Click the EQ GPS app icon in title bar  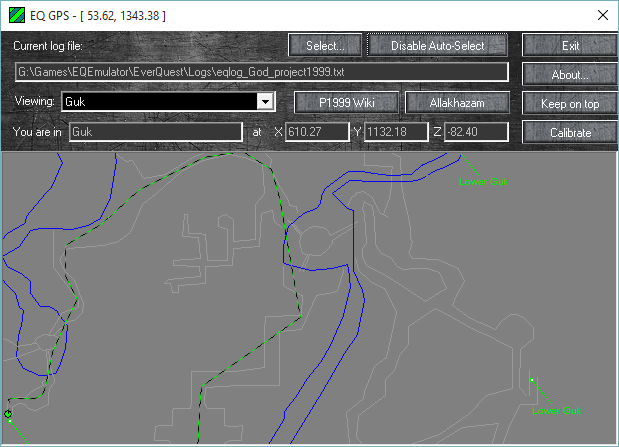coord(17,16)
